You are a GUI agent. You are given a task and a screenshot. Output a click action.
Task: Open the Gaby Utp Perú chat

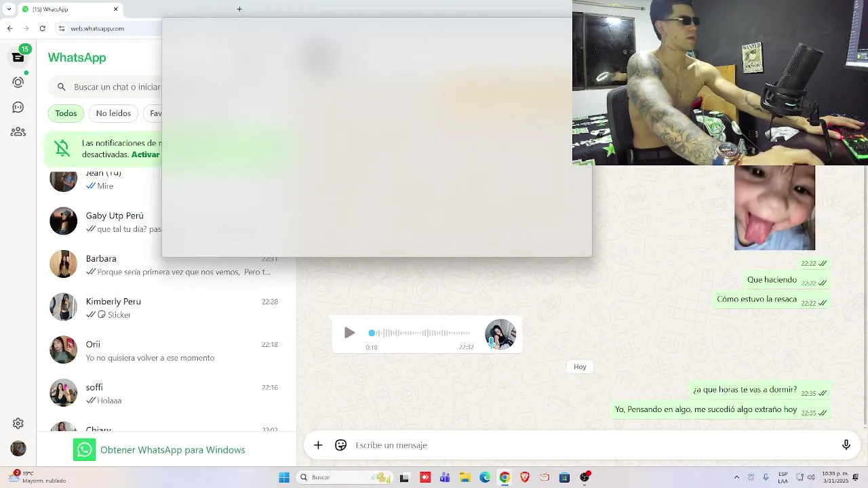click(105, 222)
